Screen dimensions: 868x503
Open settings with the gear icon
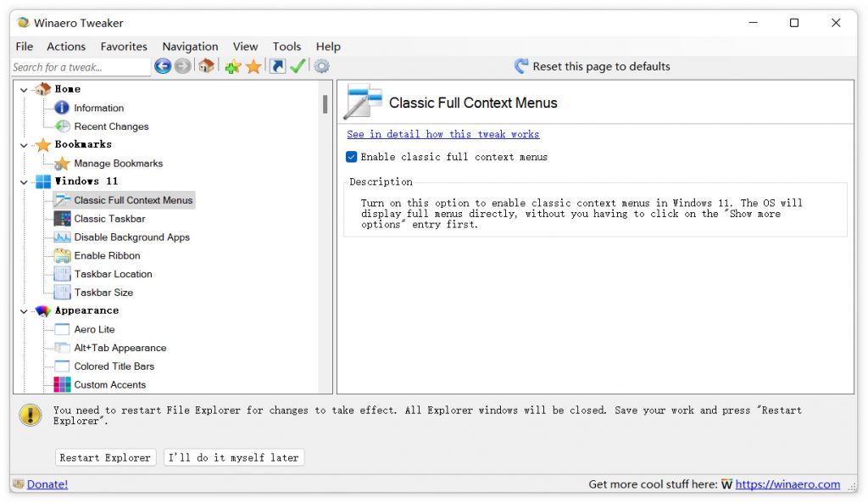[321, 66]
